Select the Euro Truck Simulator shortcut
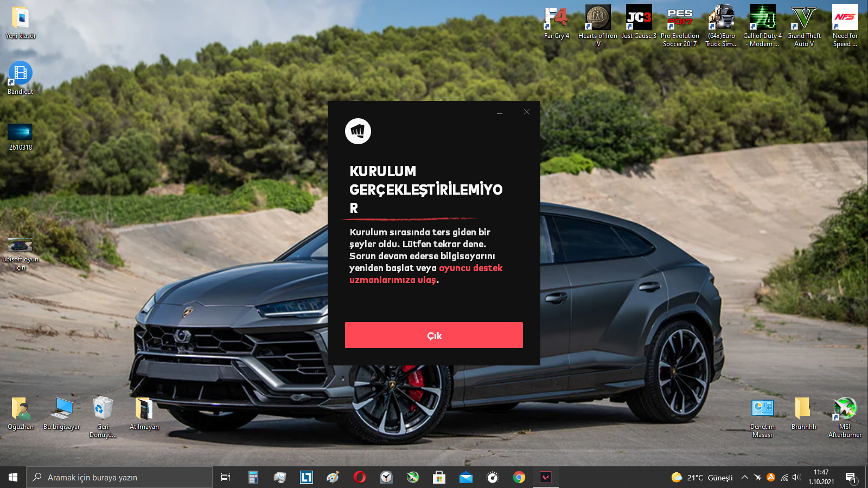The height and width of the screenshot is (488, 868). coord(722,25)
